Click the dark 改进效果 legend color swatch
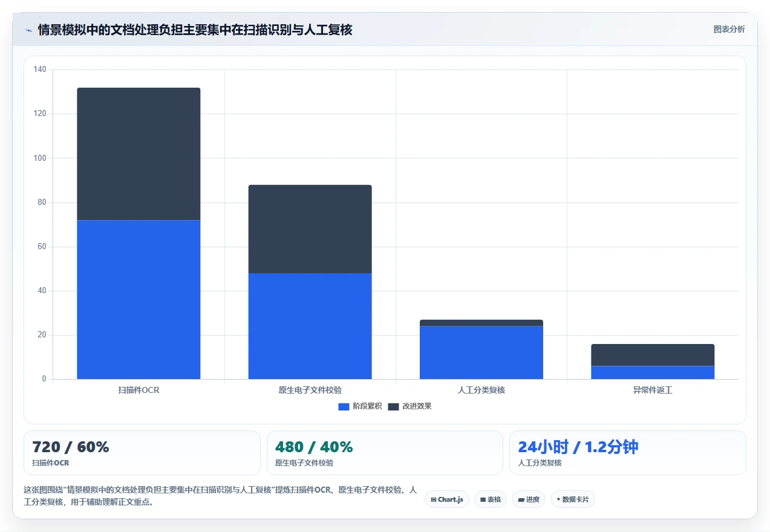 coord(393,406)
